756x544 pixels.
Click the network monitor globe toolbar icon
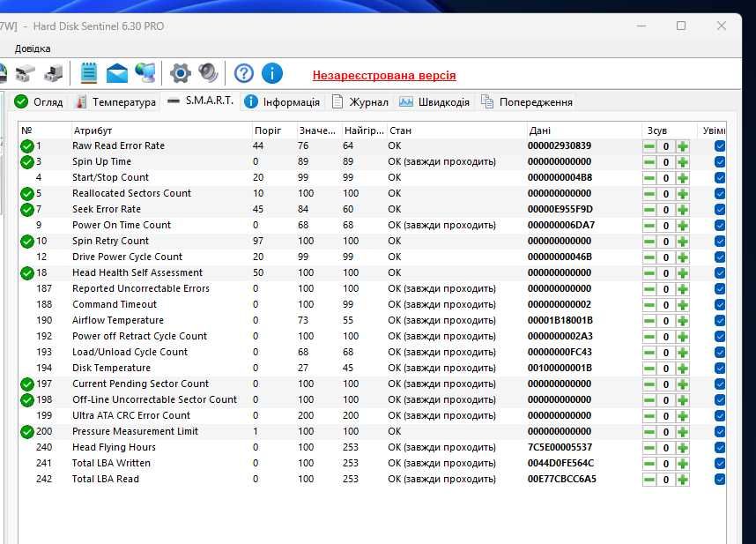click(145, 73)
